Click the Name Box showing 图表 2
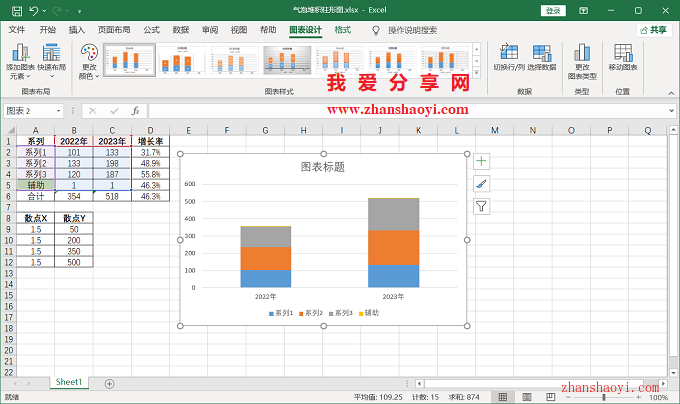 tap(29, 111)
